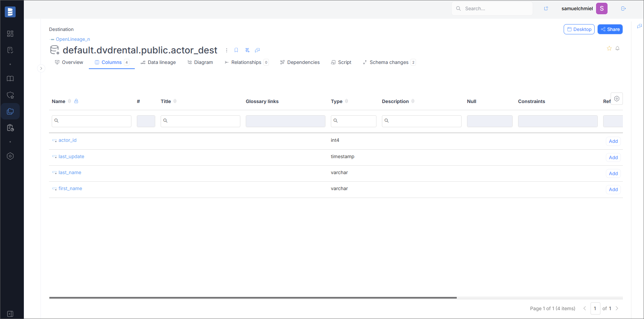Click the Glossary links column header

coord(262,101)
